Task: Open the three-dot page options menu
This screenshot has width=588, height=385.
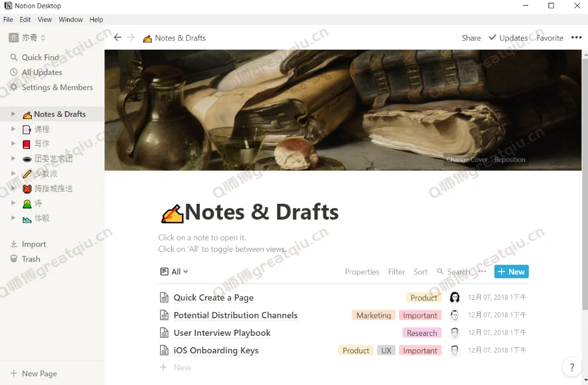Action: (x=576, y=38)
